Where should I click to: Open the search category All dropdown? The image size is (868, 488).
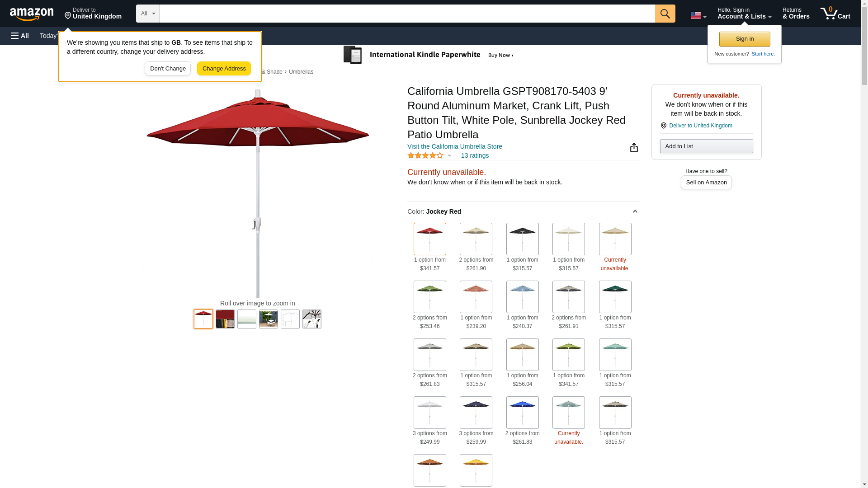[147, 14]
